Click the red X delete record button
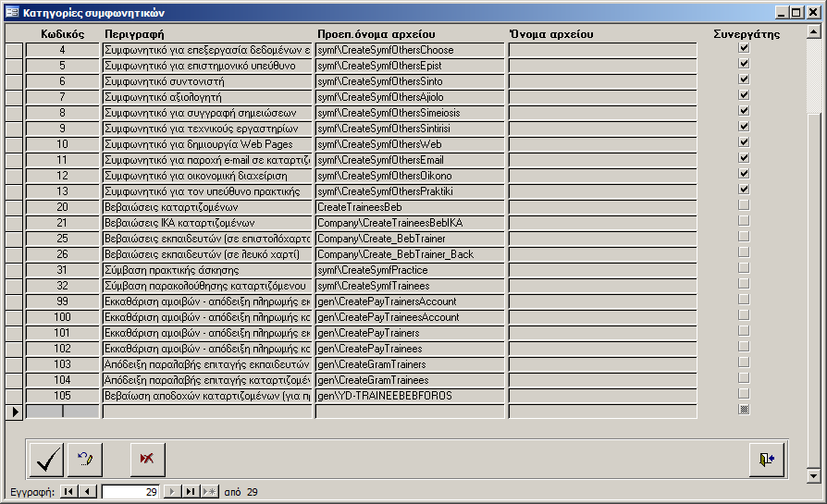 tap(147, 459)
